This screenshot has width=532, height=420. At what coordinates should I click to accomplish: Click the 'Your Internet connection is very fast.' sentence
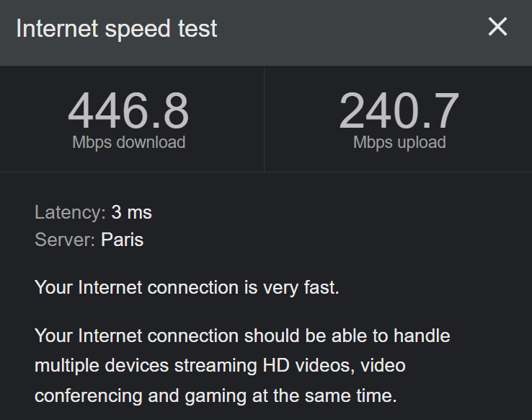pyautogui.click(x=187, y=288)
